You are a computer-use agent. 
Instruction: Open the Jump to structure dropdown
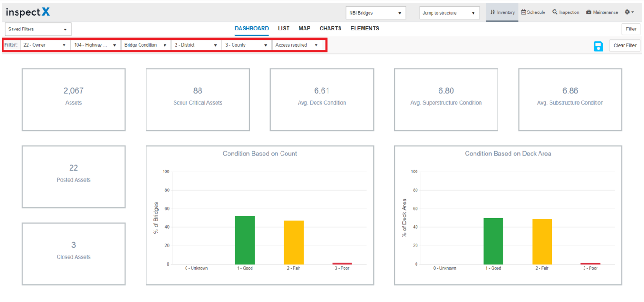[x=449, y=13]
